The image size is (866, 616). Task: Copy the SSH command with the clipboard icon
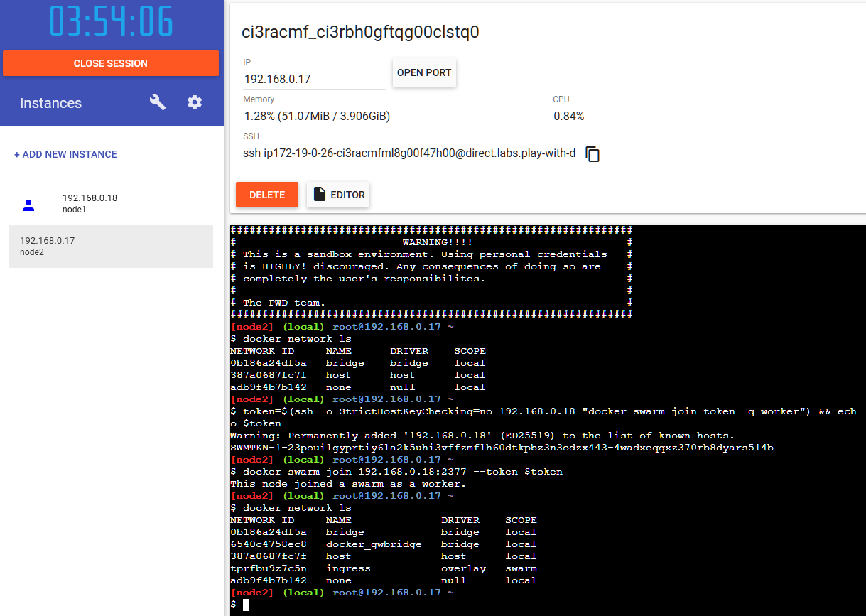(592, 154)
